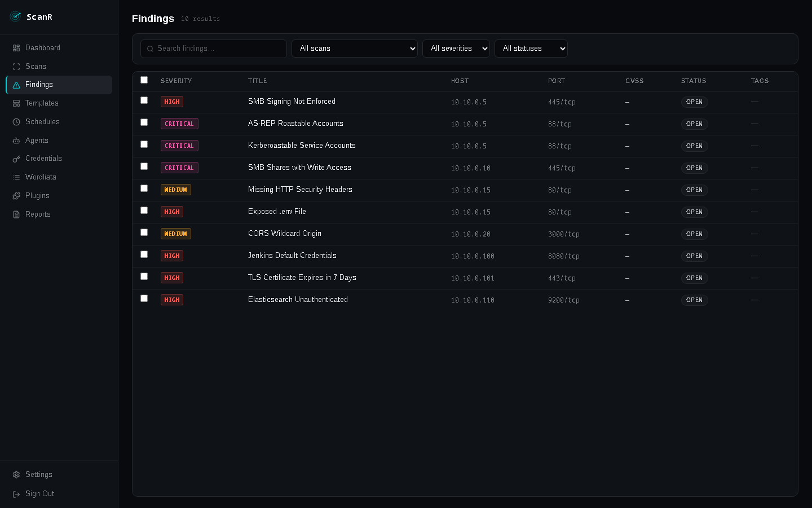Toggle the select-all findings checkbox

coord(144,80)
